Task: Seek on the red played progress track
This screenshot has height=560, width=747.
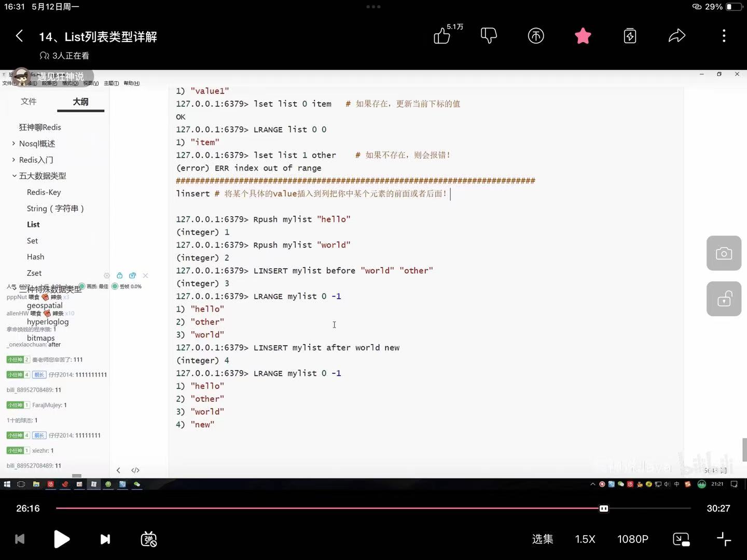Action: click(x=327, y=509)
